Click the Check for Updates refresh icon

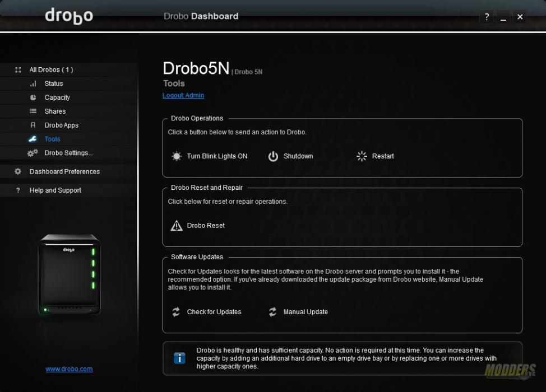[x=175, y=312]
